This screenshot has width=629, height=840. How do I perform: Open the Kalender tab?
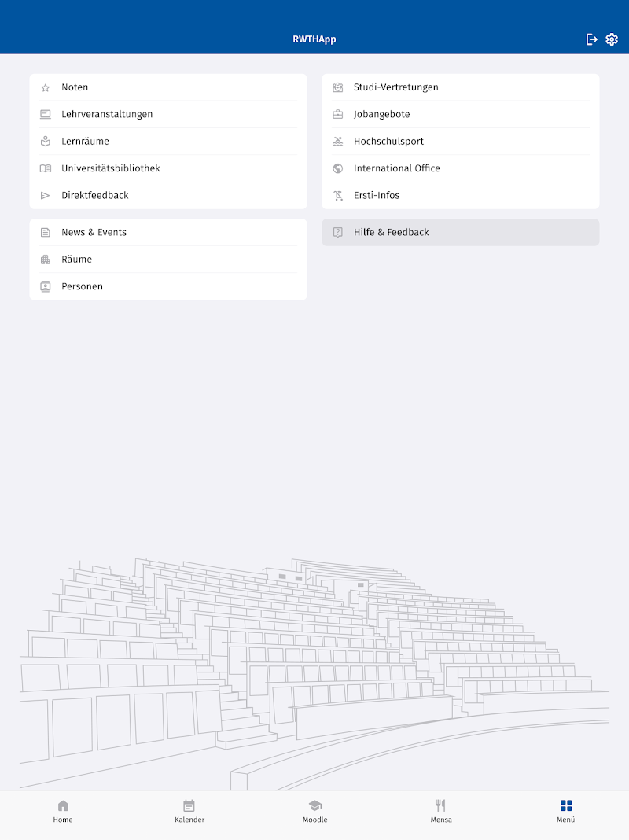(x=189, y=811)
